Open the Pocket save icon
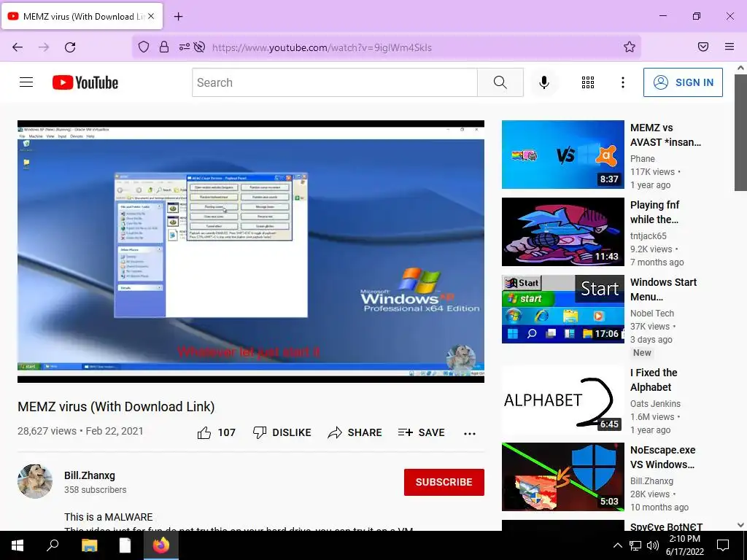This screenshot has height=560, width=747. [703, 47]
